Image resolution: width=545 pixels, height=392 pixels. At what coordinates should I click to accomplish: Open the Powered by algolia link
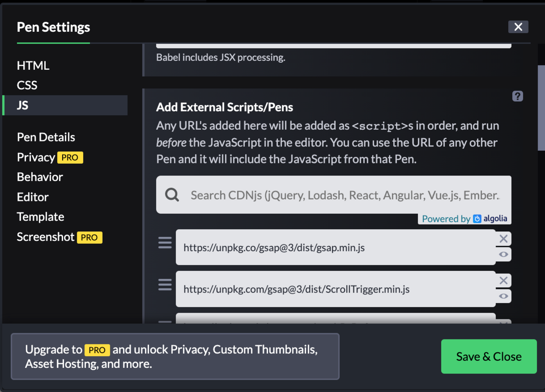(464, 219)
